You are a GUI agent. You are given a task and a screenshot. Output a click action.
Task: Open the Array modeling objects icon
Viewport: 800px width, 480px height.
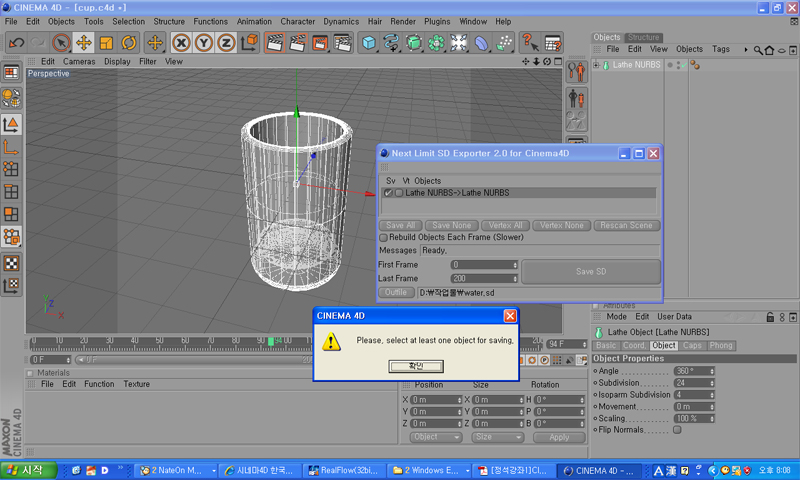pos(436,43)
